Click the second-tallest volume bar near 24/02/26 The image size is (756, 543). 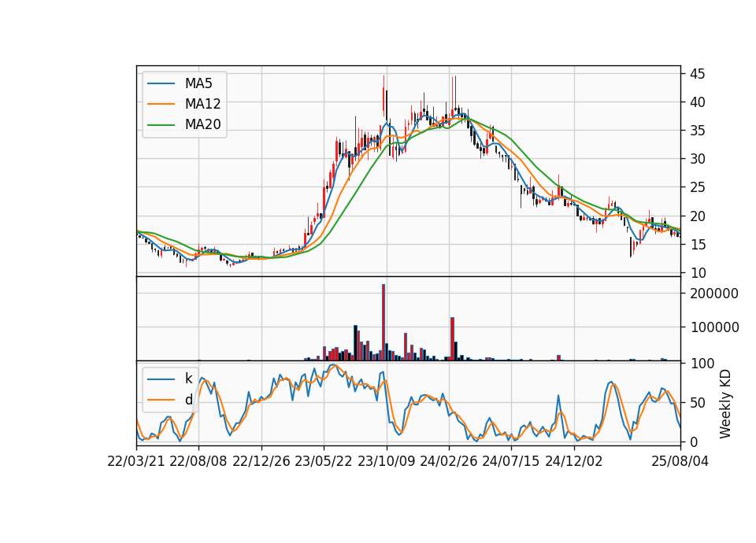[452, 338]
